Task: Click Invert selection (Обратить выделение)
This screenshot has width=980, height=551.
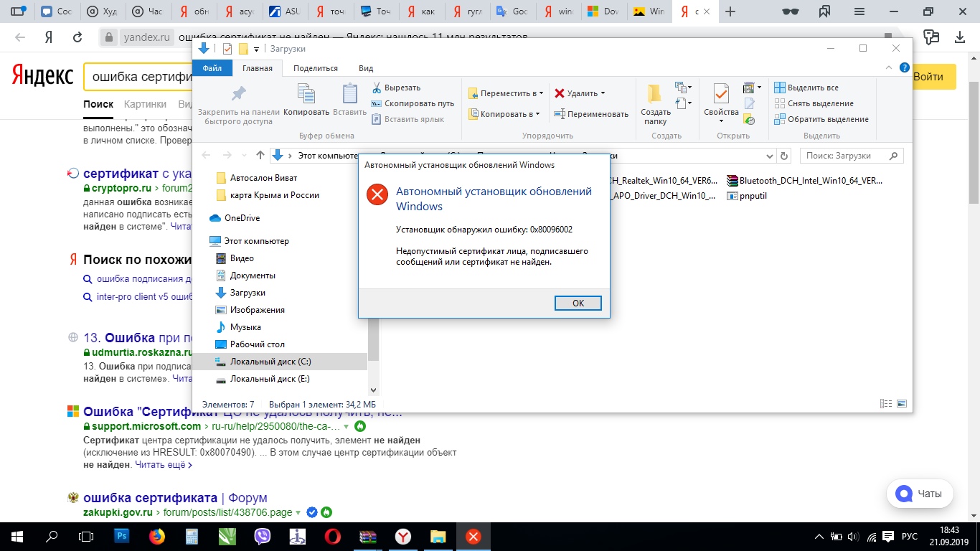Action: click(821, 119)
